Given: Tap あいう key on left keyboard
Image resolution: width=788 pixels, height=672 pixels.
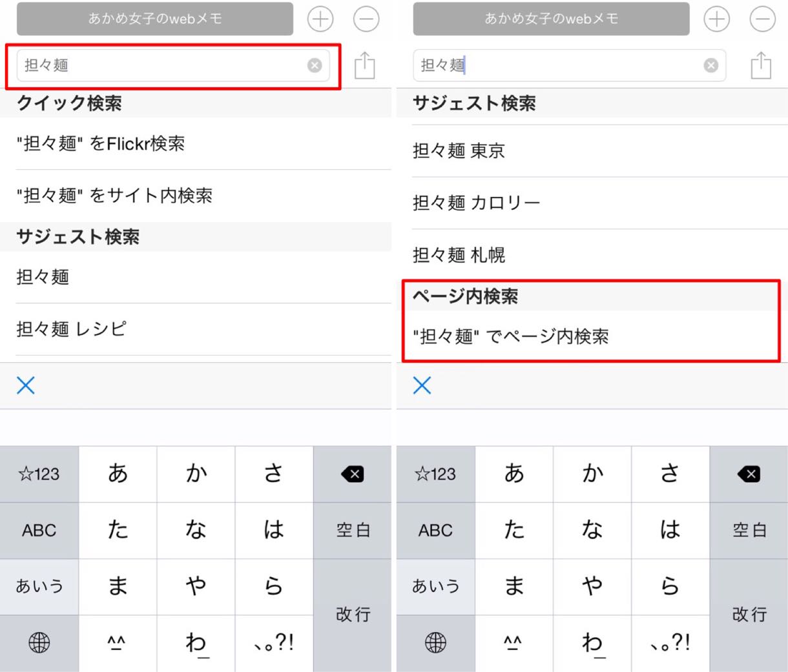Looking at the screenshot, I should click(x=39, y=587).
